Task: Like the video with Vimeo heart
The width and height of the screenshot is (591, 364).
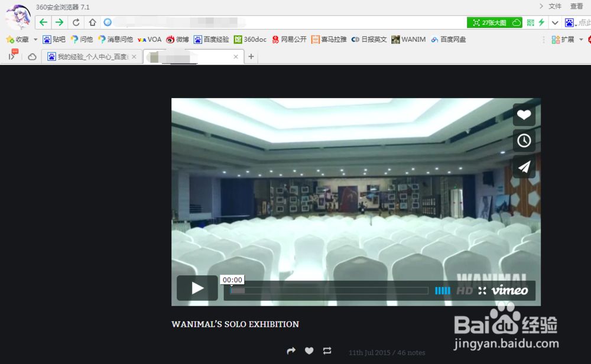Action: point(524,115)
